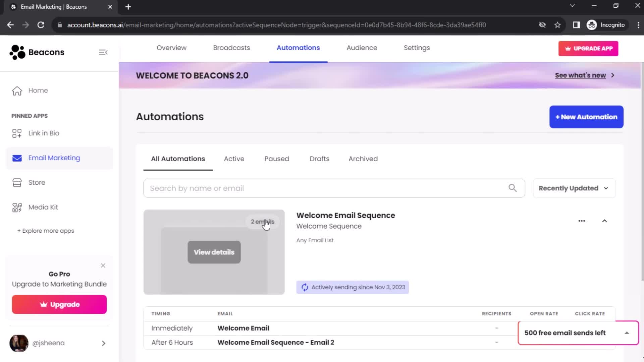The width and height of the screenshot is (644, 362).
Task: Click the search by name input field
Action: point(333,188)
